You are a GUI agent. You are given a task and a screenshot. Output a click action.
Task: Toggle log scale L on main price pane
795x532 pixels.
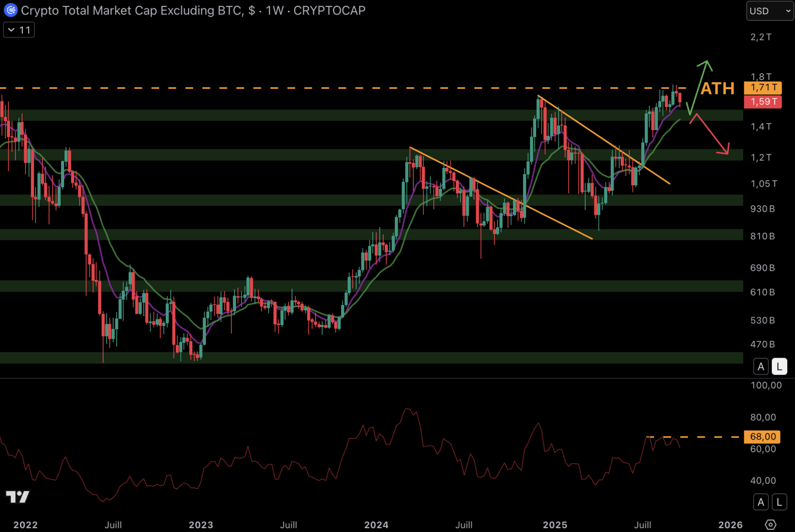coord(779,366)
